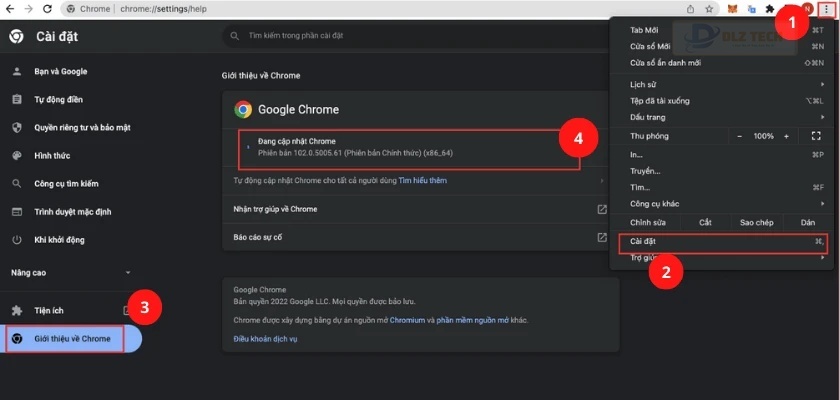Screen dimensions: 840x400
Task: Click the three-dot Chrome menu button
Action: coord(827,9)
